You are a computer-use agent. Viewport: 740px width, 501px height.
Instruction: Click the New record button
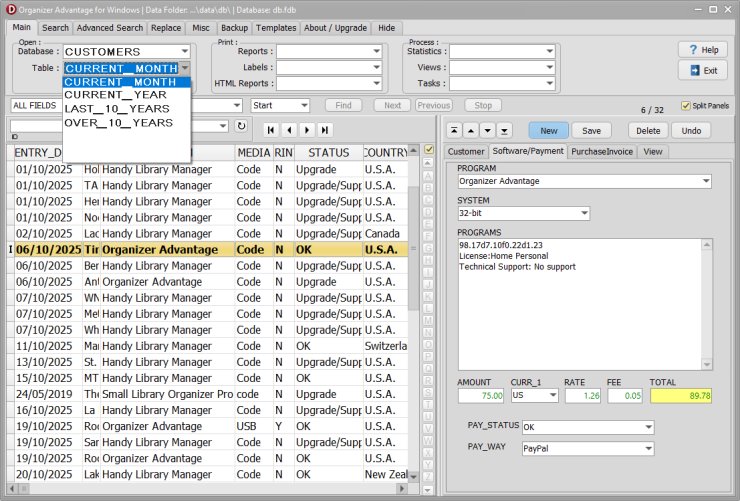[548, 131]
